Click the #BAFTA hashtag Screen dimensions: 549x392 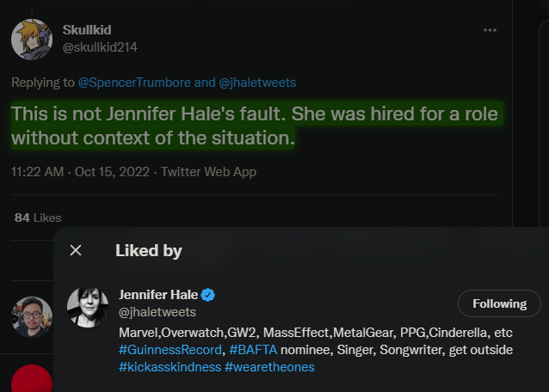(253, 350)
